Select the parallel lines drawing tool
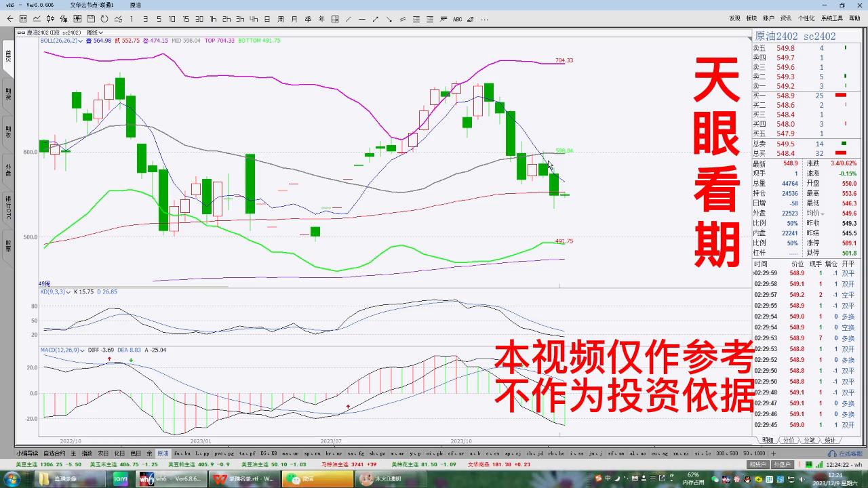The width and height of the screenshot is (868, 488). (402, 19)
